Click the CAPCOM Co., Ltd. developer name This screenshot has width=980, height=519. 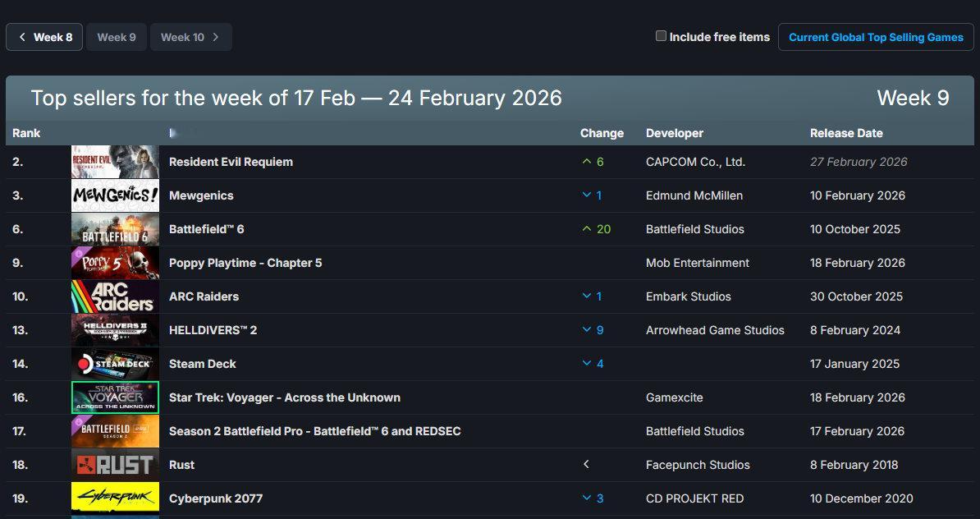pos(696,162)
